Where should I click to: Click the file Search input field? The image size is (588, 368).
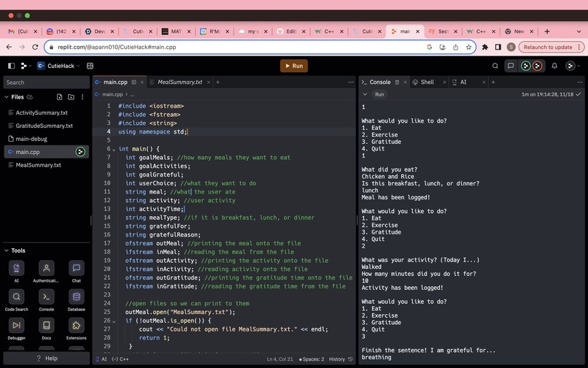click(45, 83)
